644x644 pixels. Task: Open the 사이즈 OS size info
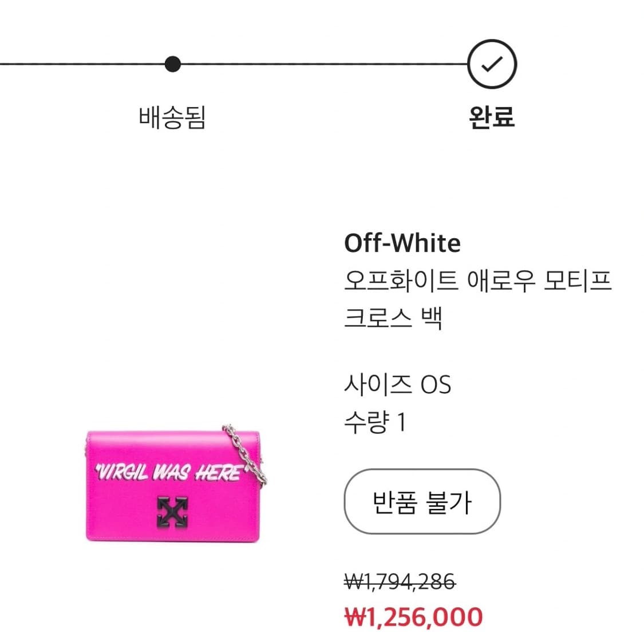[399, 385]
